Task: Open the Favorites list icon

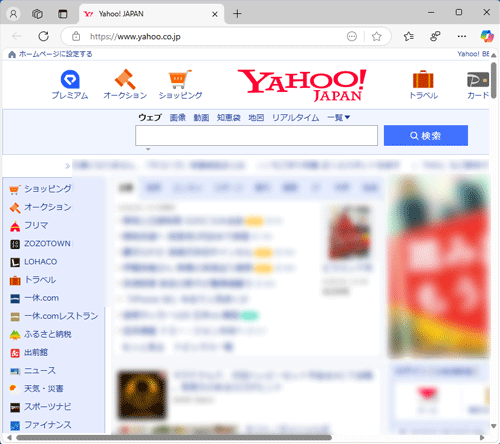Action: 409,36
